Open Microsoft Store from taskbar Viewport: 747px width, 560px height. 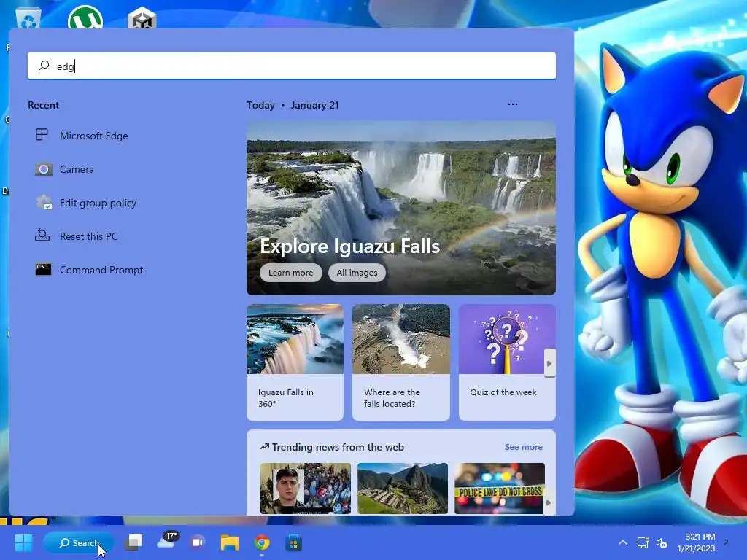point(293,542)
